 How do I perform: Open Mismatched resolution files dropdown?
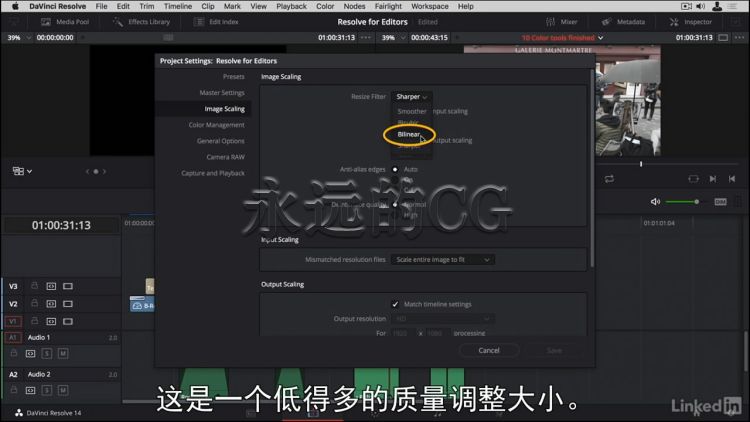pos(443,259)
